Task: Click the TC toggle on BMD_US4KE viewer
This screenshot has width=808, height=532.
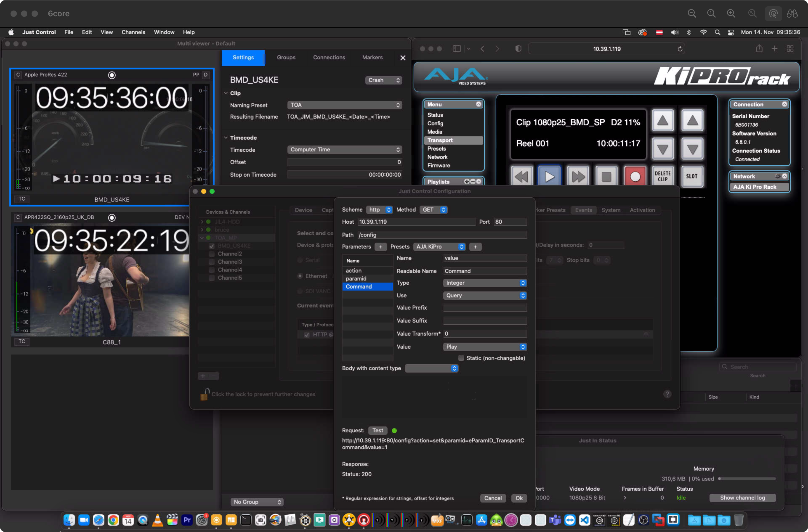Action: [22, 199]
